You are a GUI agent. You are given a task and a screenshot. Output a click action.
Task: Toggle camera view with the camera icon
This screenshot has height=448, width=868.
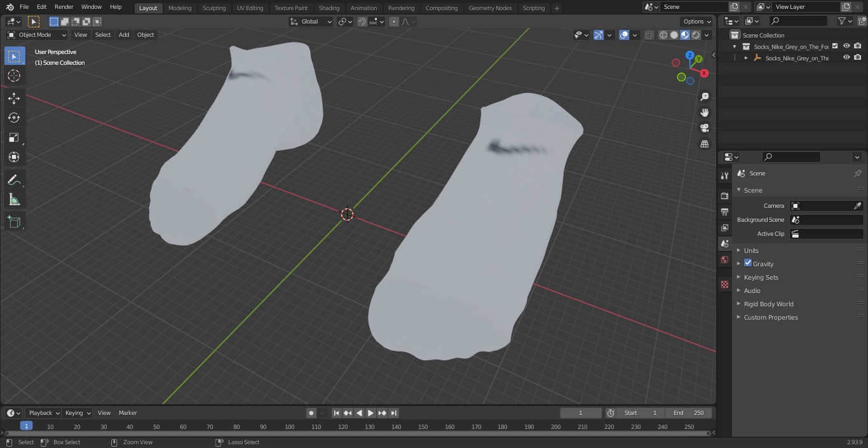[704, 128]
